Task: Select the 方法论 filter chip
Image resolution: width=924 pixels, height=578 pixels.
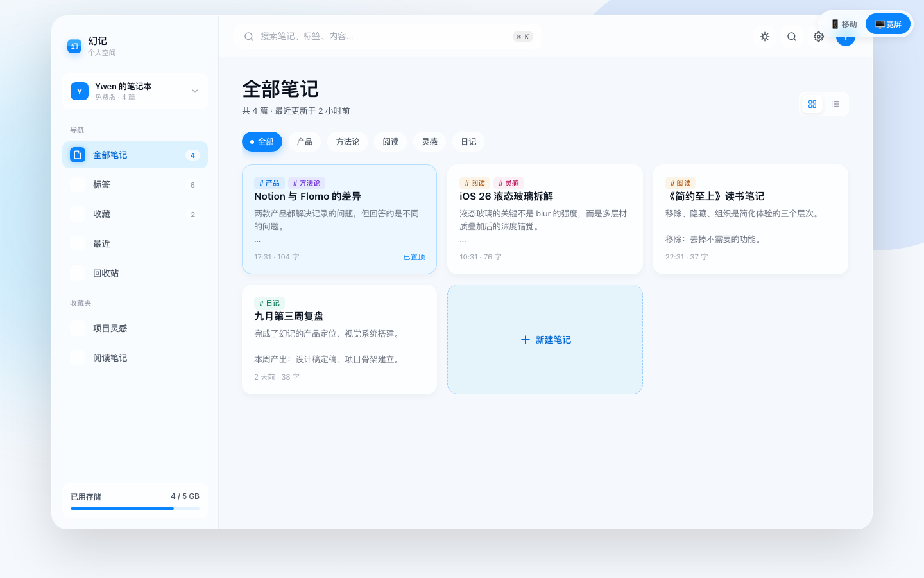Action: tap(348, 142)
